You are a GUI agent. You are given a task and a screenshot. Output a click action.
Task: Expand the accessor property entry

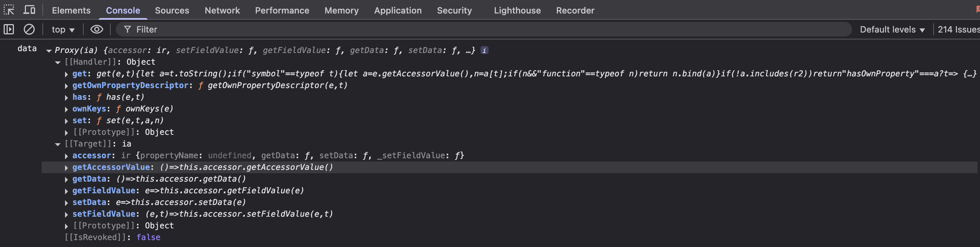click(67, 156)
